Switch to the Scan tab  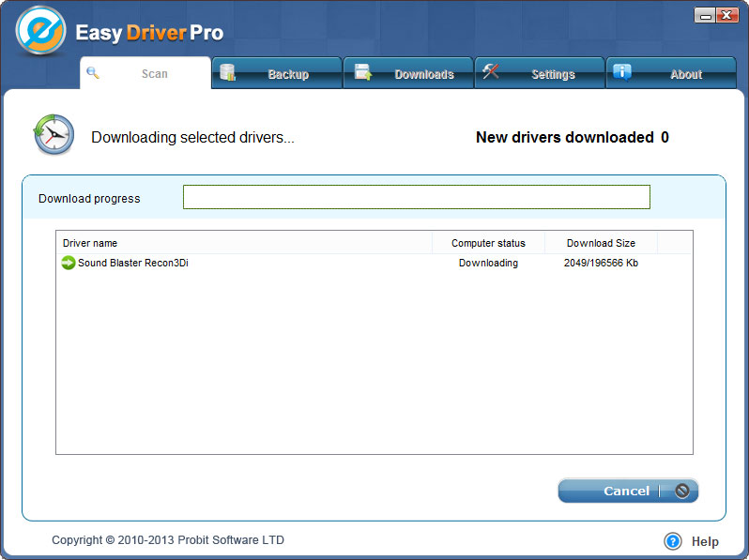point(145,73)
